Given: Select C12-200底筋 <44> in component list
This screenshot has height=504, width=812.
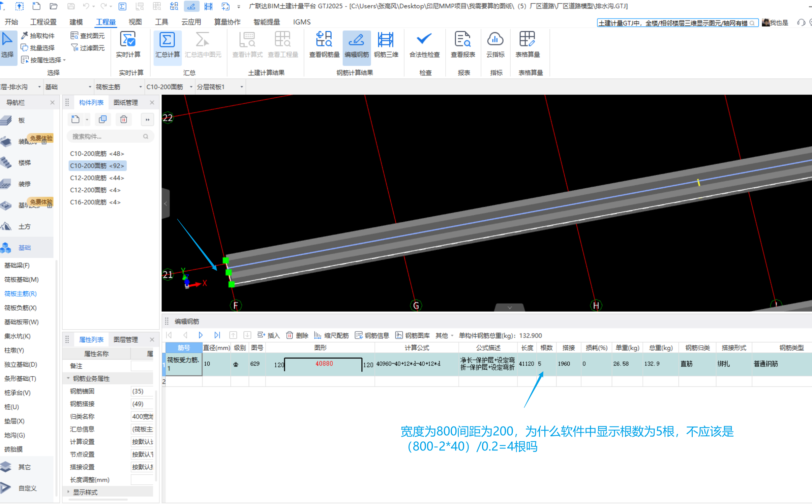Looking at the screenshot, I should coord(97,178).
